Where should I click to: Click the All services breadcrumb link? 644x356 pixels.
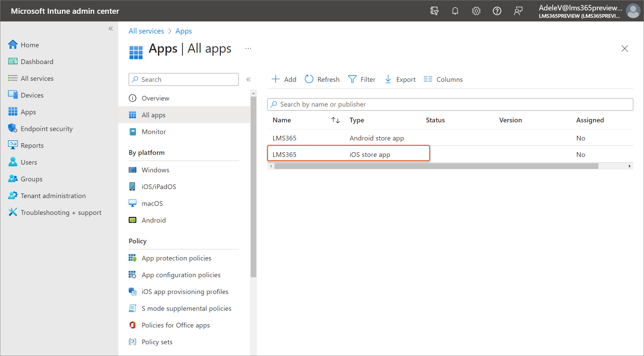(146, 31)
